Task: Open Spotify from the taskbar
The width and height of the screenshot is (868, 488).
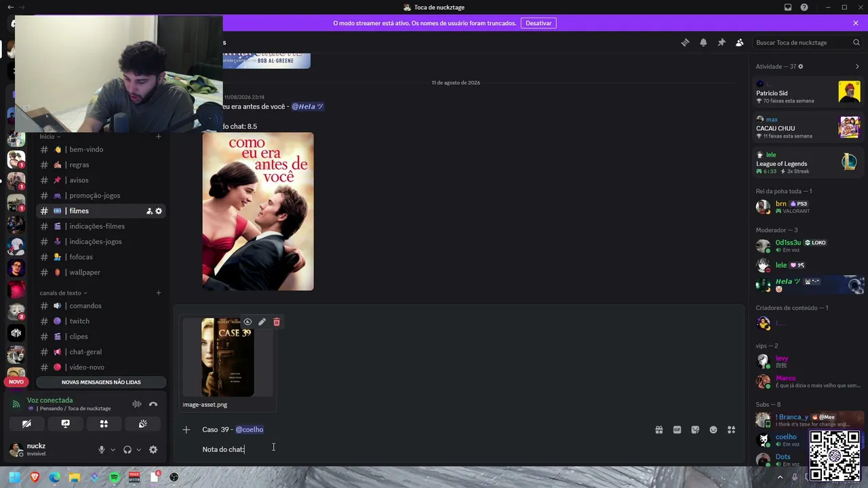Action: coord(114,477)
